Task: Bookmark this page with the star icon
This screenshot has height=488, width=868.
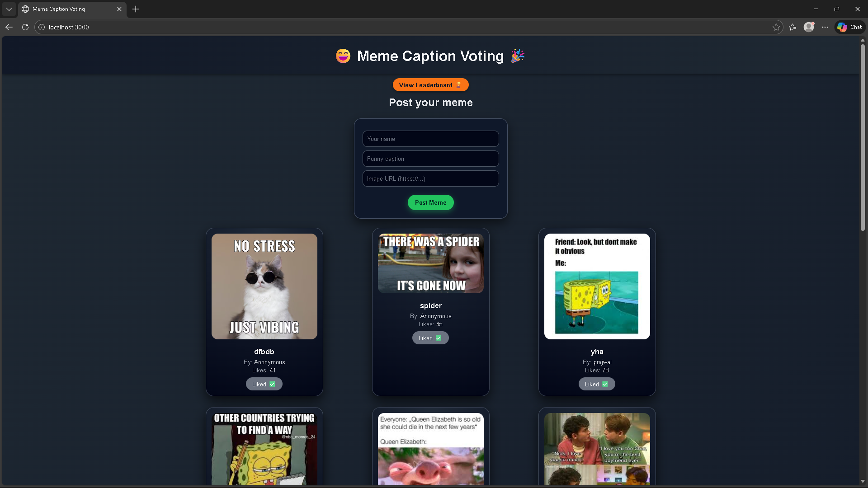Action: point(776,27)
